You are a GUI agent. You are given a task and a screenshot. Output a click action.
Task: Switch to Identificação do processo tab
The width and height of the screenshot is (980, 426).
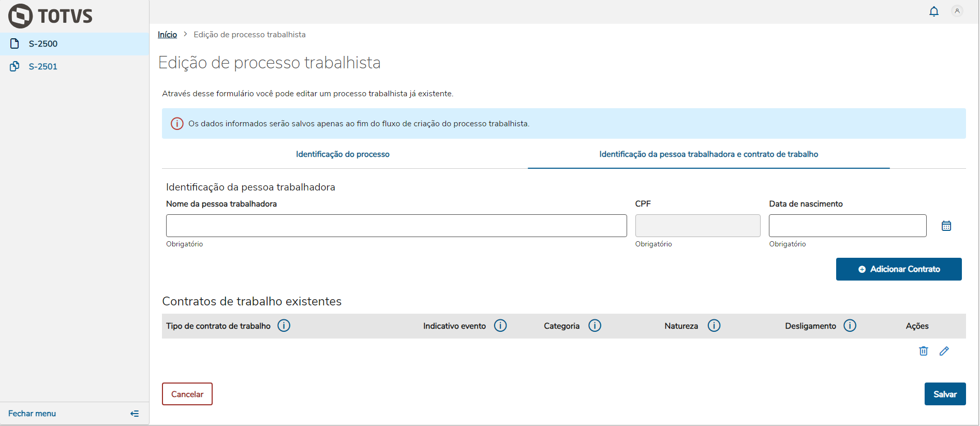[x=343, y=154]
